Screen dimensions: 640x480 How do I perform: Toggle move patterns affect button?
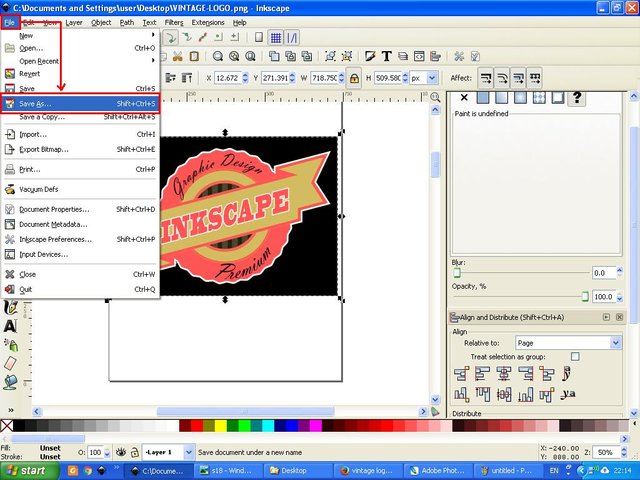tap(535, 78)
